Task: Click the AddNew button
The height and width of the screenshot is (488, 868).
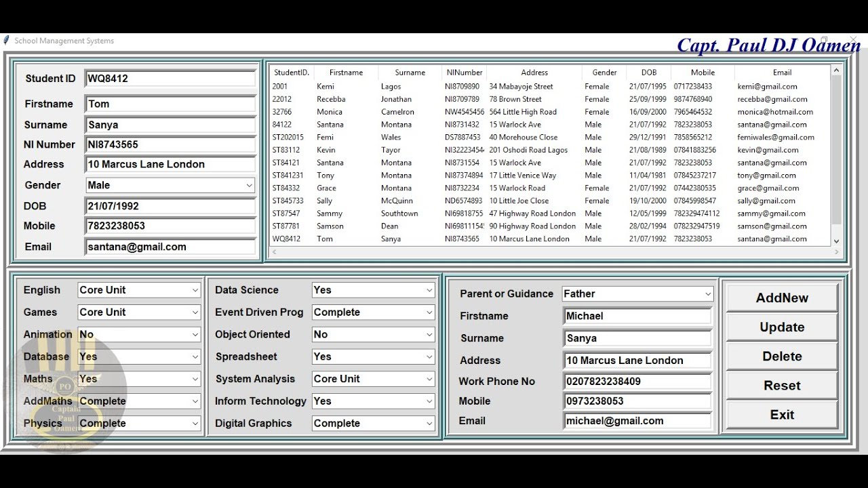Action: (782, 298)
